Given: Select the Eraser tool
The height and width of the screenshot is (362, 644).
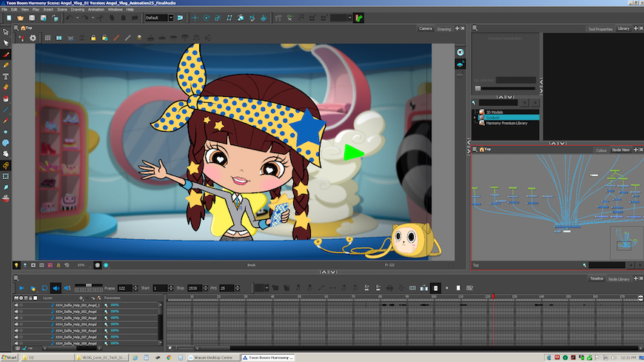Looking at the screenshot, I should click(x=6, y=87).
